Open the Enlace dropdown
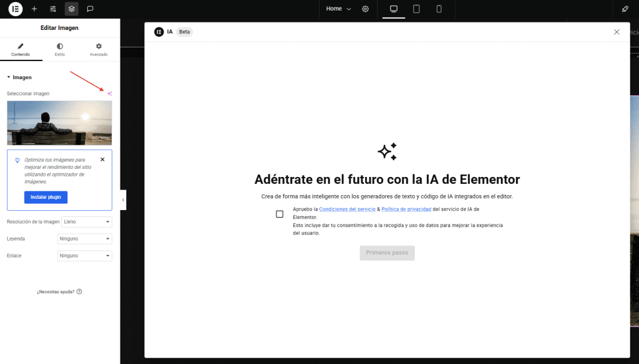The height and width of the screenshot is (364, 639). pos(84,256)
